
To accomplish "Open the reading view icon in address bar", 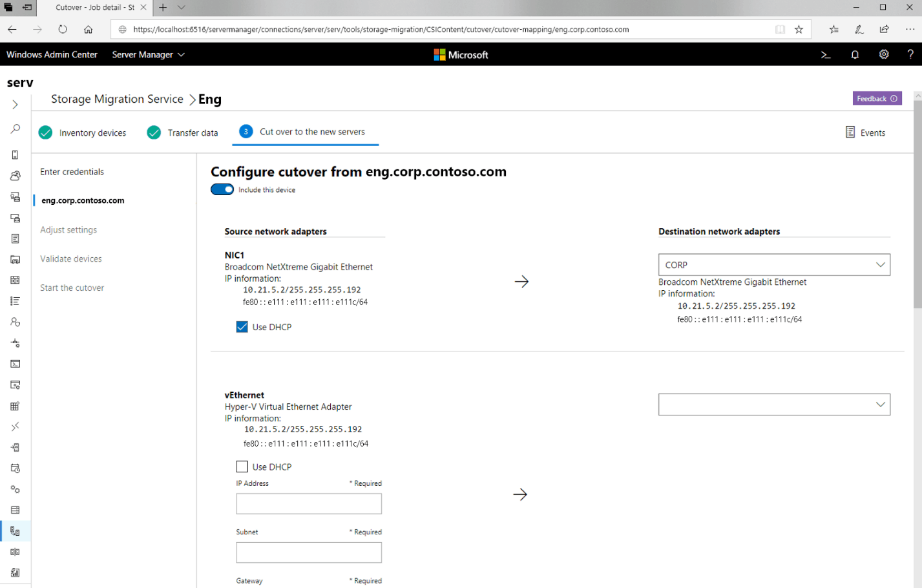I will click(x=780, y=29).
